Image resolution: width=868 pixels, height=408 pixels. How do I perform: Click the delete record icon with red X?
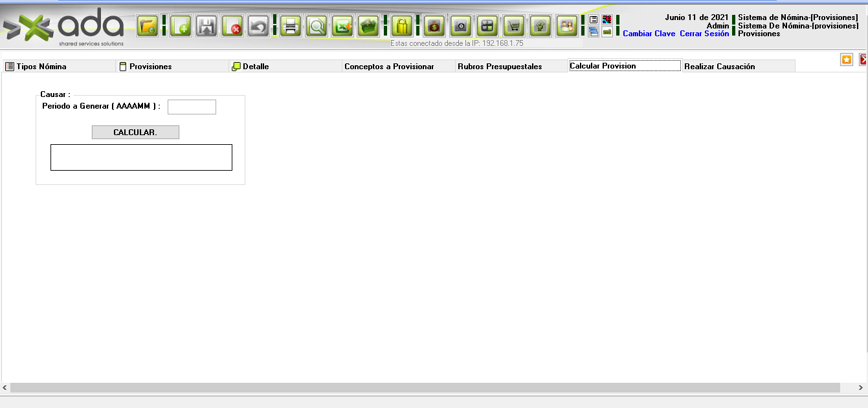[232, 27]
